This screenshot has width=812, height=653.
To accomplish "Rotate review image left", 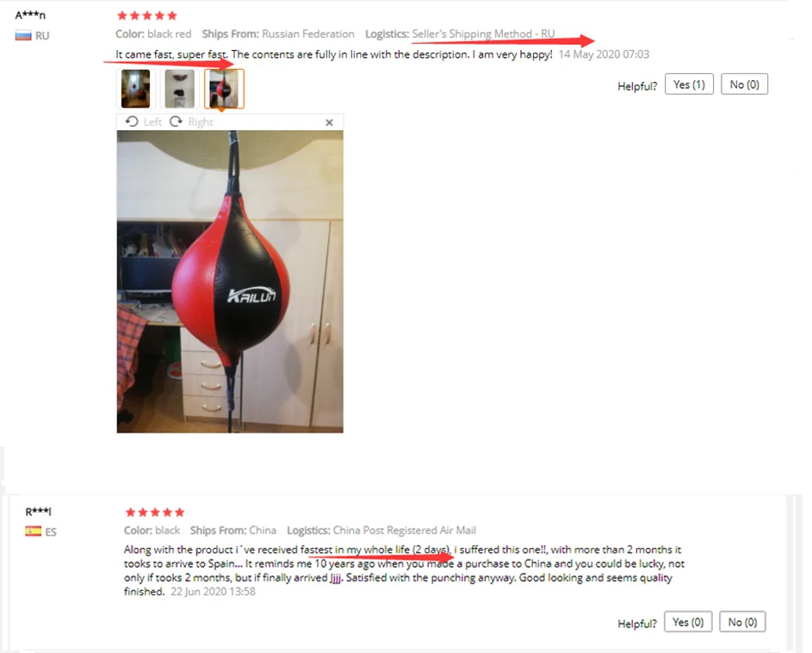I will pyautogui.click(x=144, y=121).
